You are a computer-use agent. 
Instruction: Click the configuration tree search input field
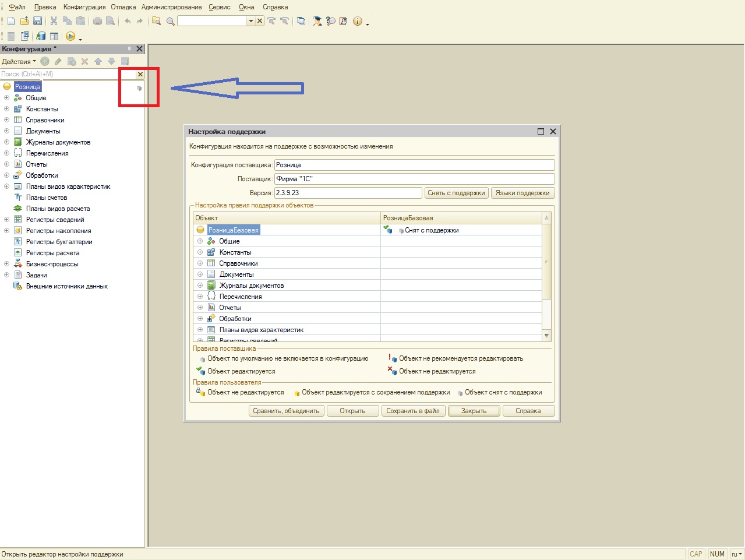(x=68, y=74)
